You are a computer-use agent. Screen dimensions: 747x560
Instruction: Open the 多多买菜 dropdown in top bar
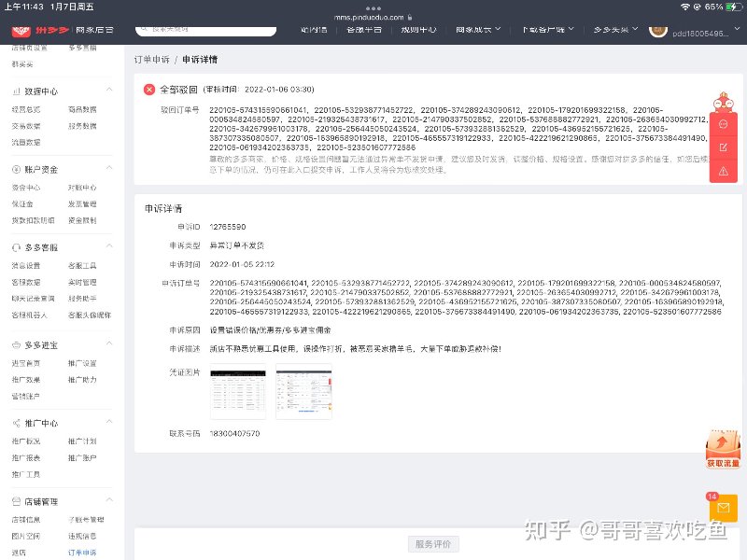tap(615, 30)
